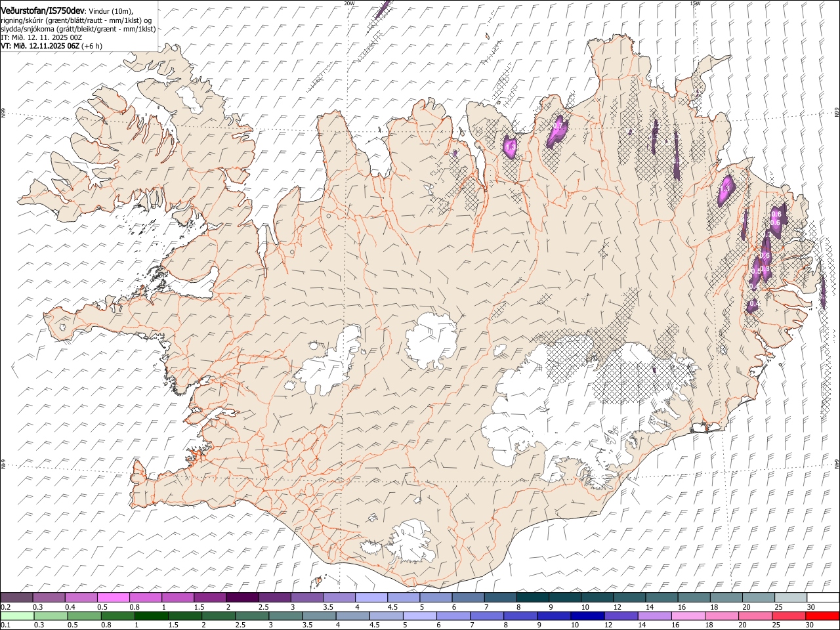Click the 'VT: Mið. 12.11.2025 06Z (+6 h)' line

pyautogui.click(x=51, y=46)
